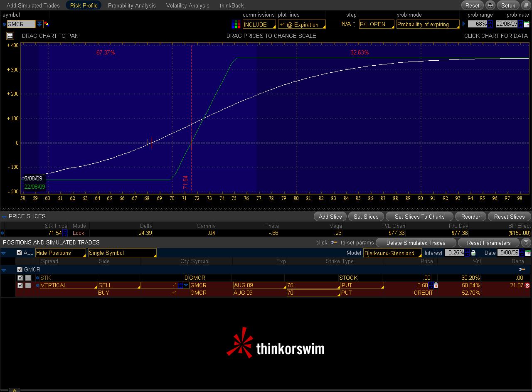Click the Stk Price 71.54 stepper arrows
This screenshot has width=532, height=392.
coord(65,233)
